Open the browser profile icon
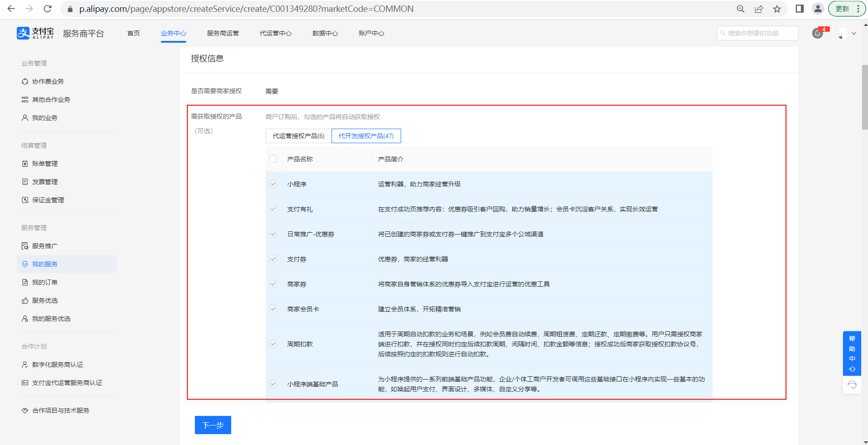Image resolution: width=868 pixels, height=445 pixels. pos(818,9)
